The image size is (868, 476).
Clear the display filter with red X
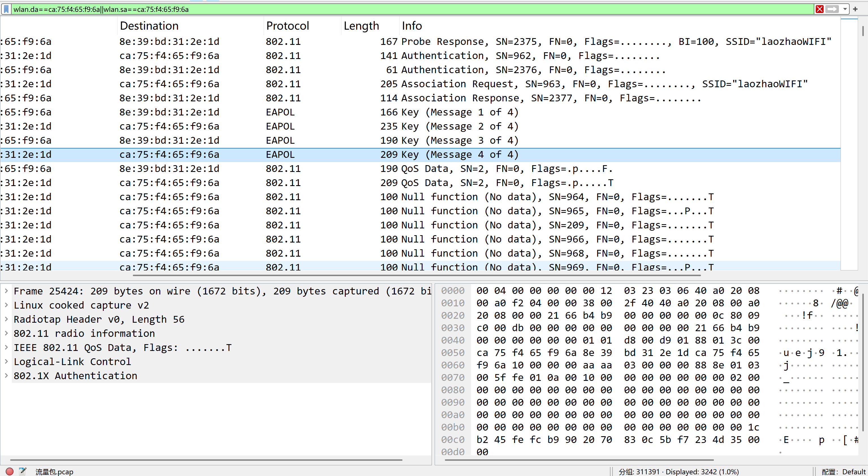click(x=819, y=9)
